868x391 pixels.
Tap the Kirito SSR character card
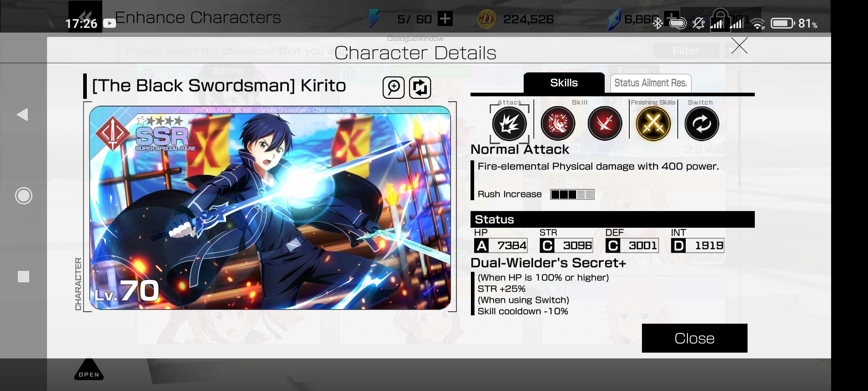coord(270,208)
